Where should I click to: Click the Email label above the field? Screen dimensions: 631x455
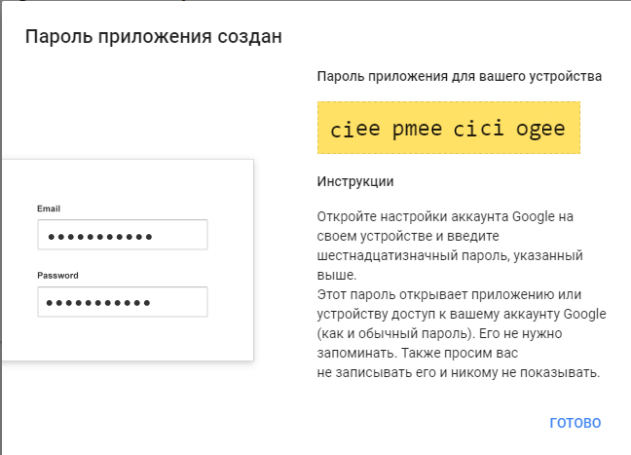tap(49, 209)
